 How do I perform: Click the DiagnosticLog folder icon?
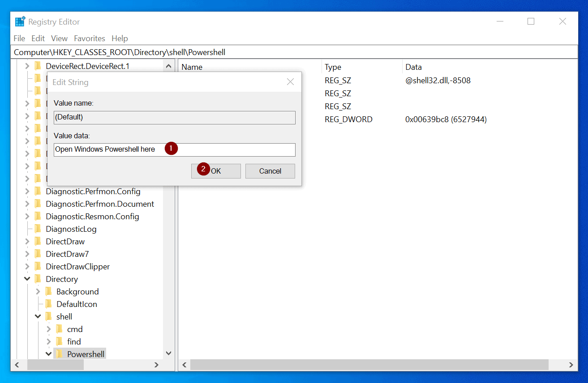pos(38,229)
